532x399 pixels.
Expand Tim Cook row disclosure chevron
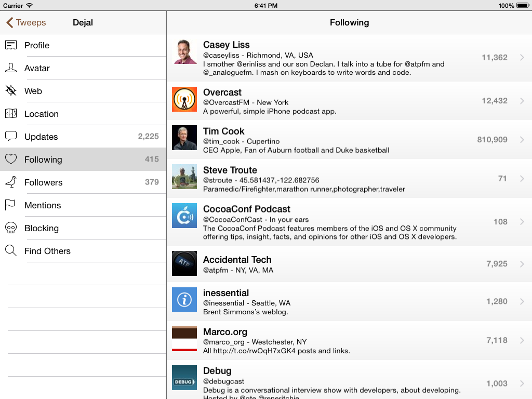[522, 139]
